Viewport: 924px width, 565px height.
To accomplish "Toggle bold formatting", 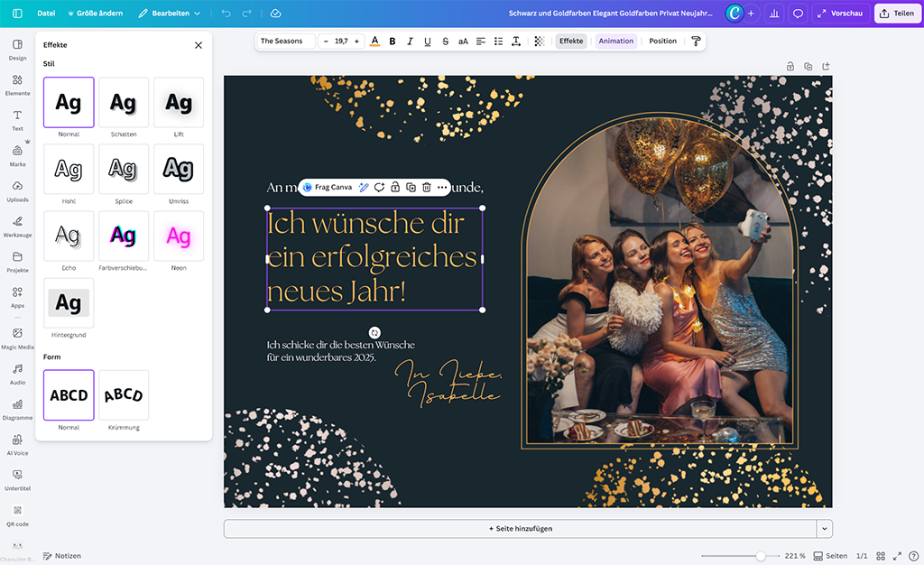I will coord(393,42).
